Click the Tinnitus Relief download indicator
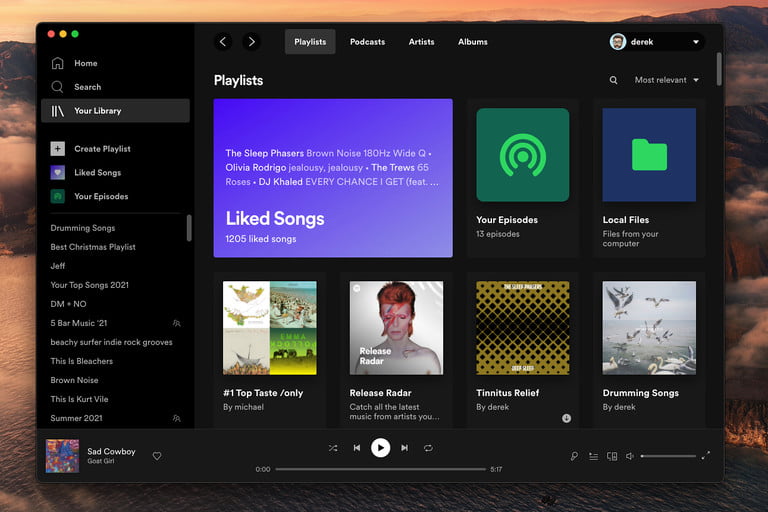Viewport: 768px width, 512px height. tap(566, 418)
